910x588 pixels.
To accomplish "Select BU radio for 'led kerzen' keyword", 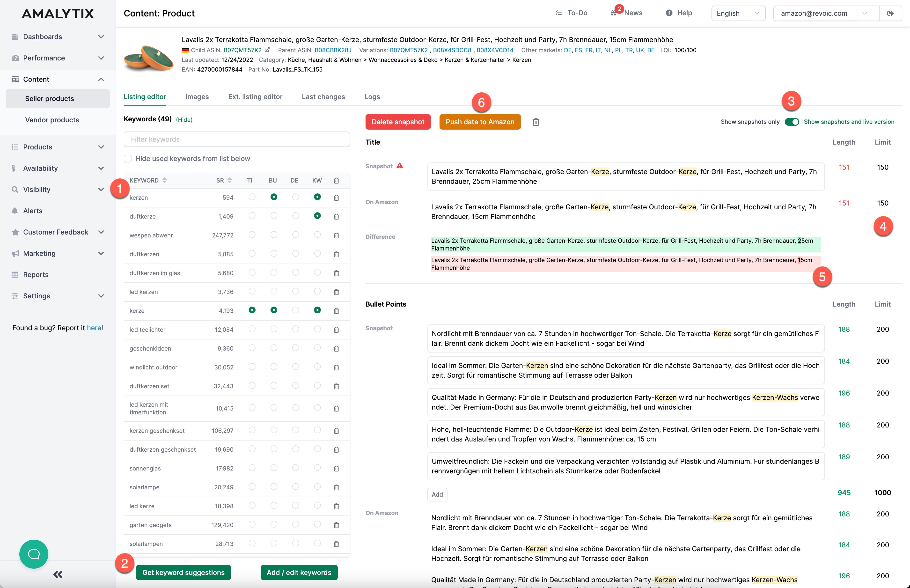I will click(x=274, y=291).
